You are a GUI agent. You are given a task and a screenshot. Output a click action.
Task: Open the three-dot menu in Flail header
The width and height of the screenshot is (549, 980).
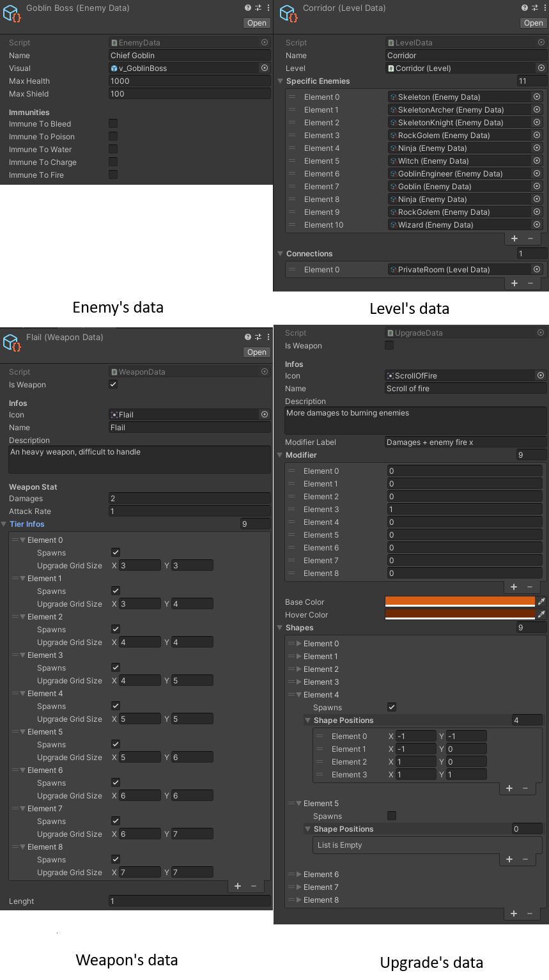click(x=268, y=337)
